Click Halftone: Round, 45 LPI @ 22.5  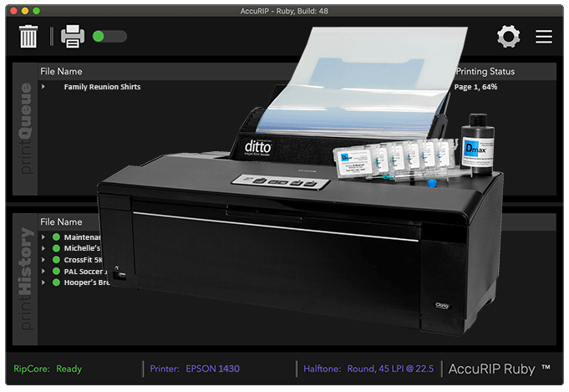[x=368, y=369]
